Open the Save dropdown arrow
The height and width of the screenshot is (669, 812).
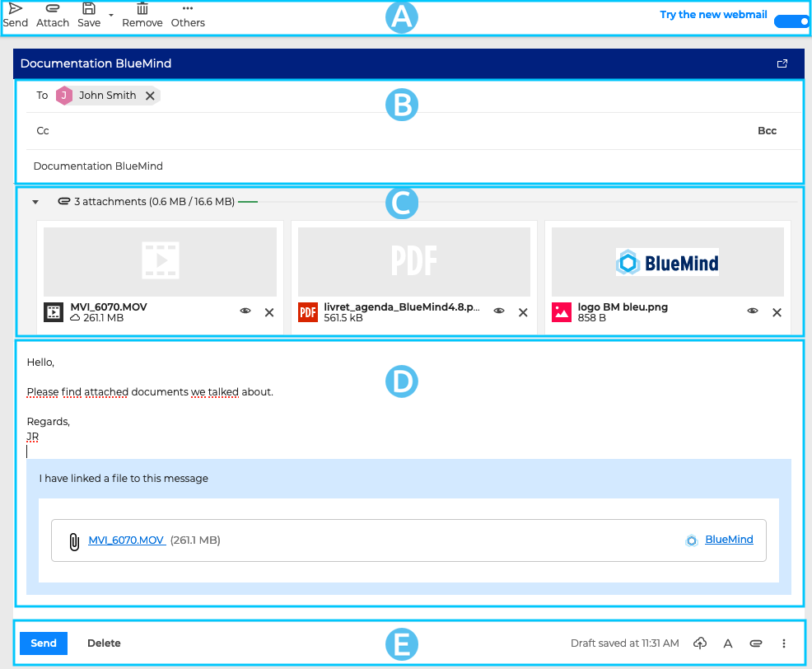(x=111, y=15)
